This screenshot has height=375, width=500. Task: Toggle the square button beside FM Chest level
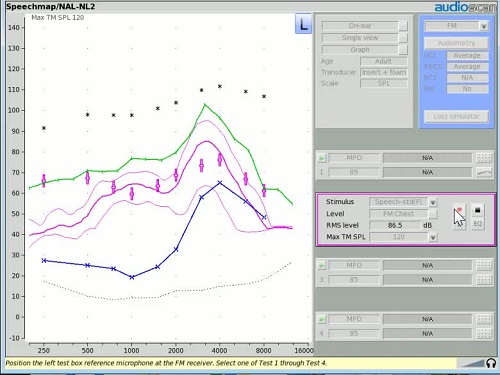pyautogui.click(x=433, y=214)
